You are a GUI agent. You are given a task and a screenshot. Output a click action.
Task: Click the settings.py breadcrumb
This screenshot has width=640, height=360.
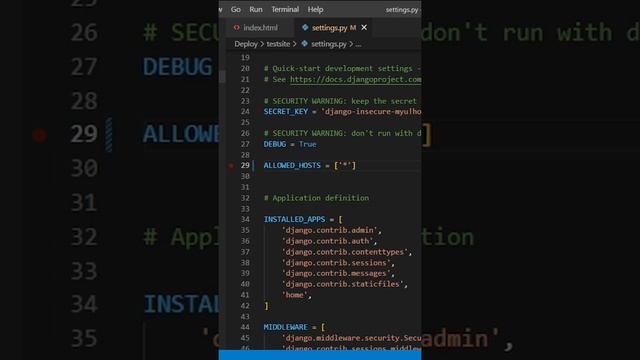pyautogui.click(x=329, y=44)
